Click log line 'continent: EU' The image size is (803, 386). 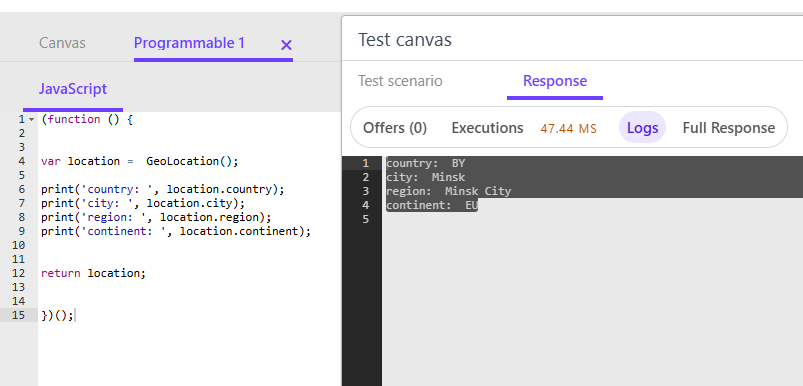pyautogui.click(x=432, y=205)
